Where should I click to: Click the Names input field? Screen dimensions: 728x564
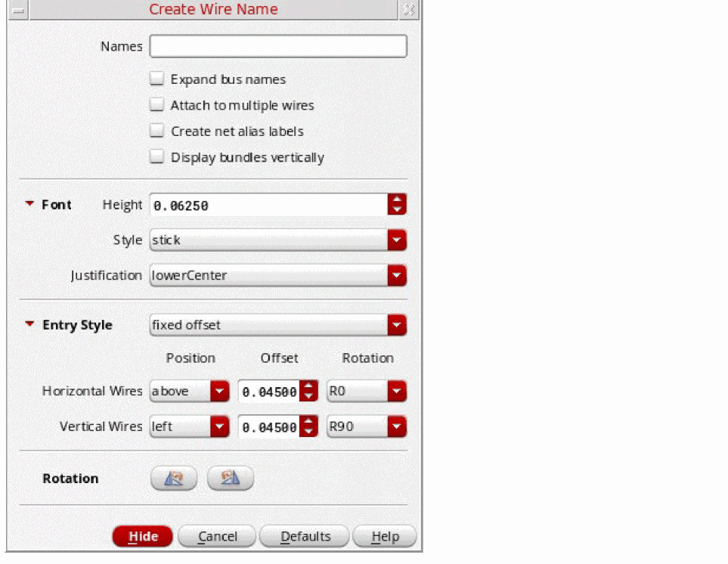coord(278,46)
